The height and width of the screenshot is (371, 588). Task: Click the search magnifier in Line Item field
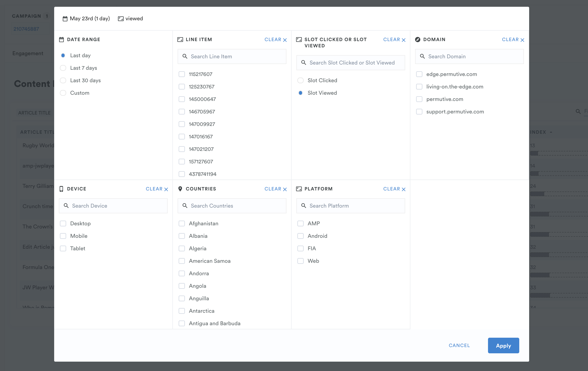185,56
